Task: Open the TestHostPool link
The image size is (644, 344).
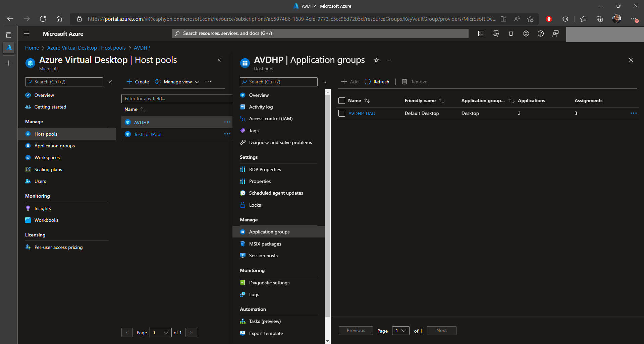Action: 148,134
